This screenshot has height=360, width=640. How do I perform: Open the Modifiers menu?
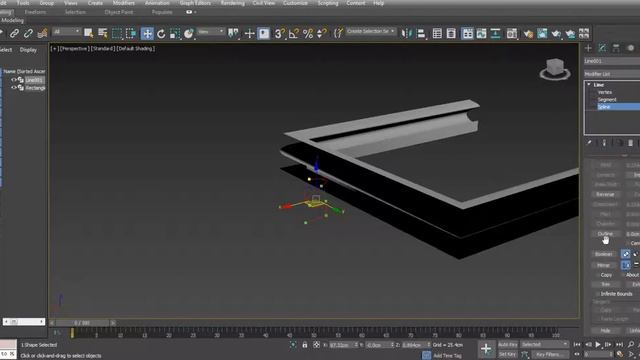(x=124, y=3)
